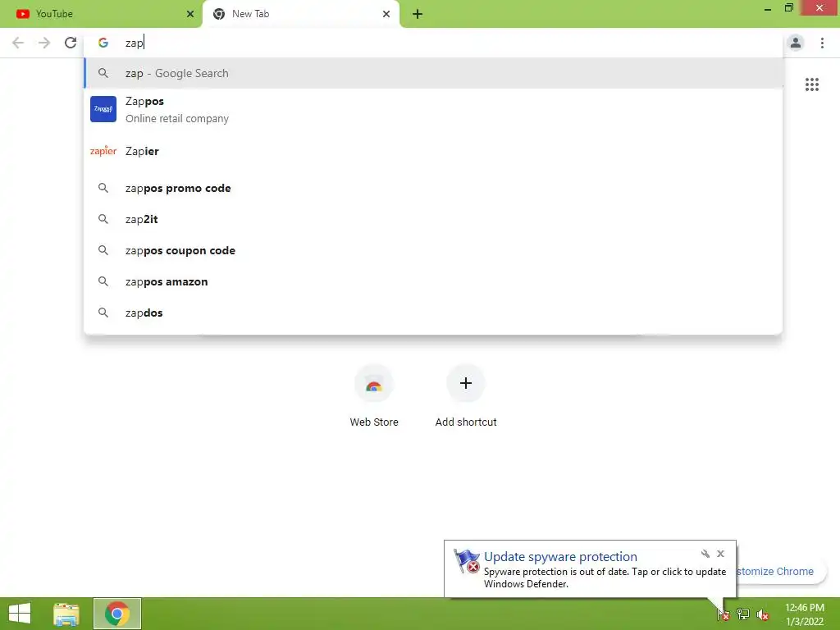This screenshot has width=840, height=630.
Task: Click the Windows Defender flag icon
Action: (x=466, y=561)
